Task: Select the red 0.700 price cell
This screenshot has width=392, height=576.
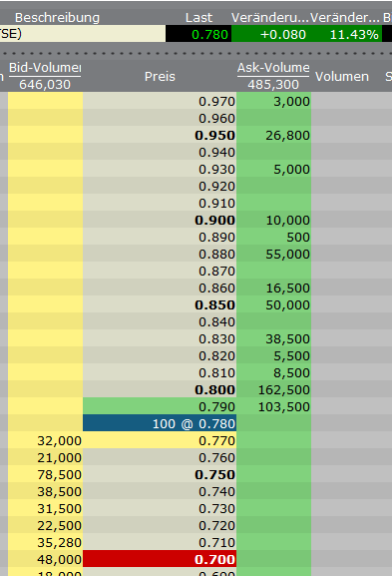Action: (160, 559)
